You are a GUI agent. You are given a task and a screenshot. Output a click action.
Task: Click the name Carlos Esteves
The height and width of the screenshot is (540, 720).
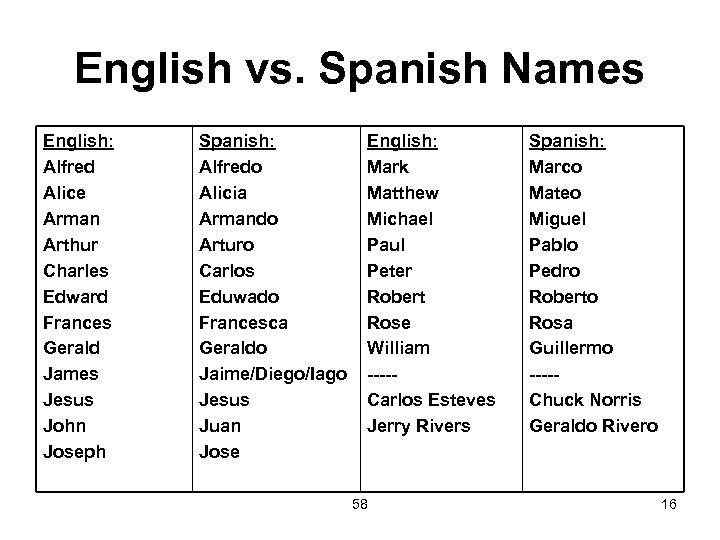[x=431, y=400]
